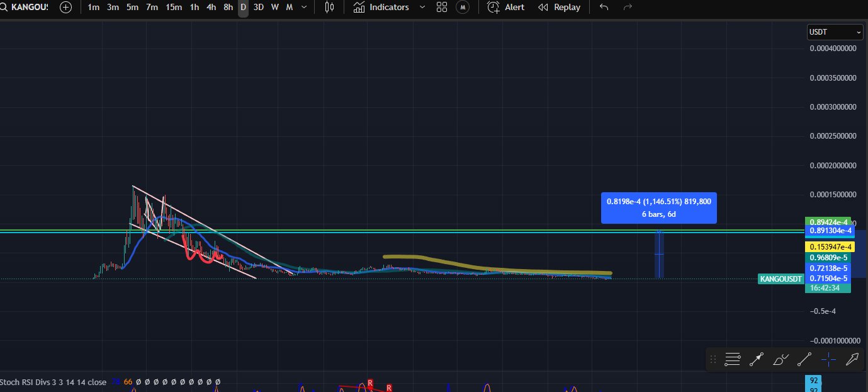Open the Indicators menu
The image size is (868, 392).
tap(381, 8)
